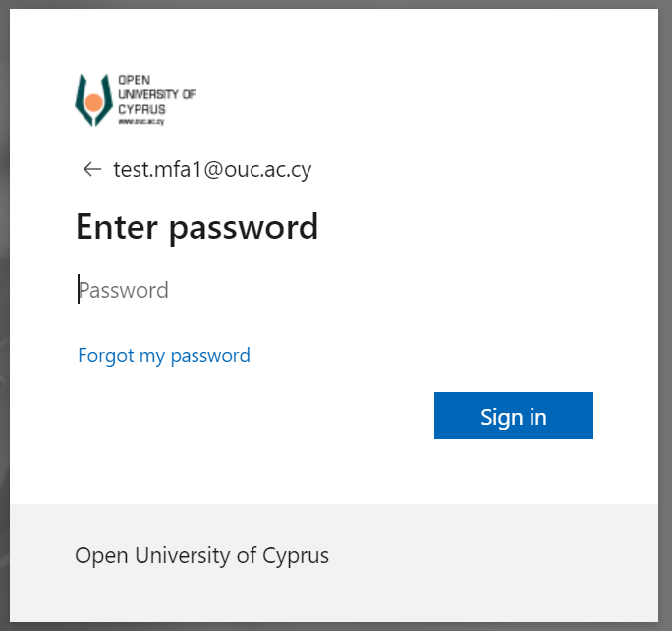Click the @ouc.ac.cy domain in the email
The image size is (672, 631).
coord(257,169)
